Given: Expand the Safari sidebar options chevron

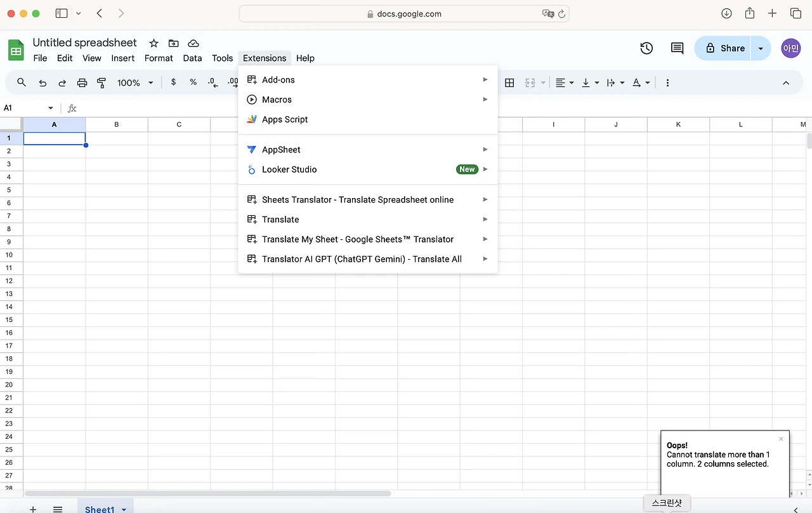Looking at the screenshot, I should point(78,13).
